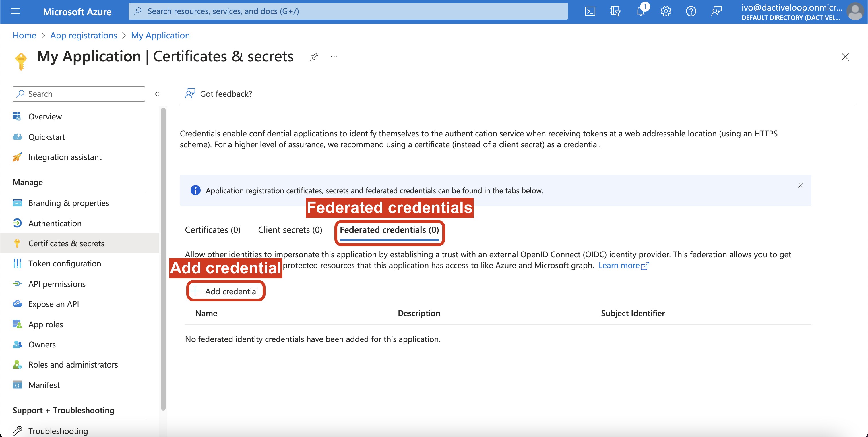Open the ellipsis more options menu

334,57
